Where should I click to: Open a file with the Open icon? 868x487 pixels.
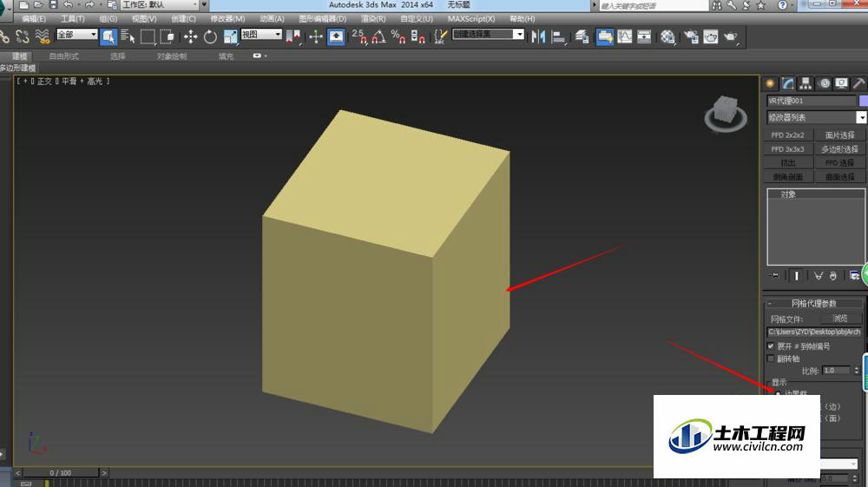[38, 4]
